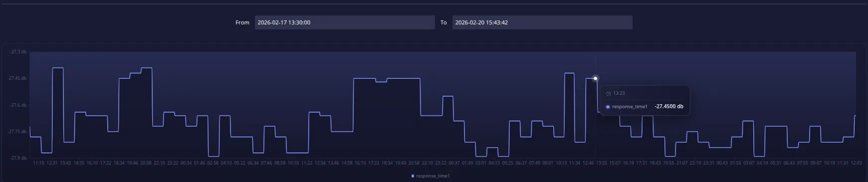The width and height of the screenshot is (868, 182).
Task: Click the 19:46 x-axis tick label
Action: pos(132,163)
